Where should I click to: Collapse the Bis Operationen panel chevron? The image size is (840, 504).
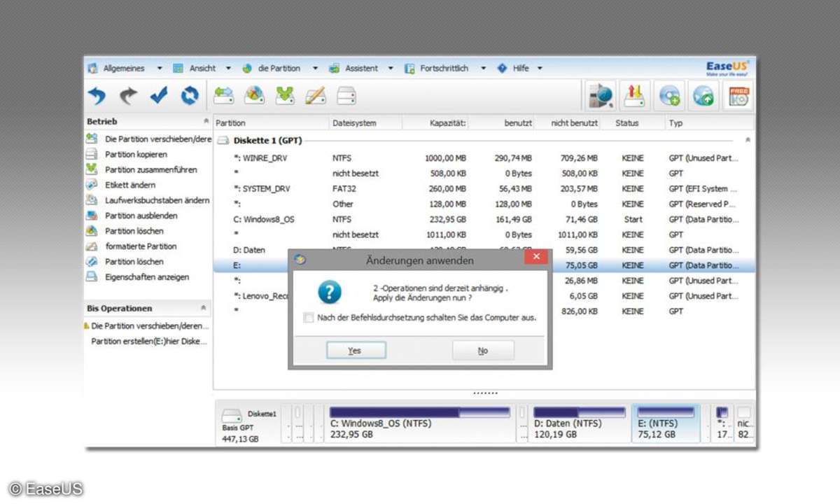[204, 308]
